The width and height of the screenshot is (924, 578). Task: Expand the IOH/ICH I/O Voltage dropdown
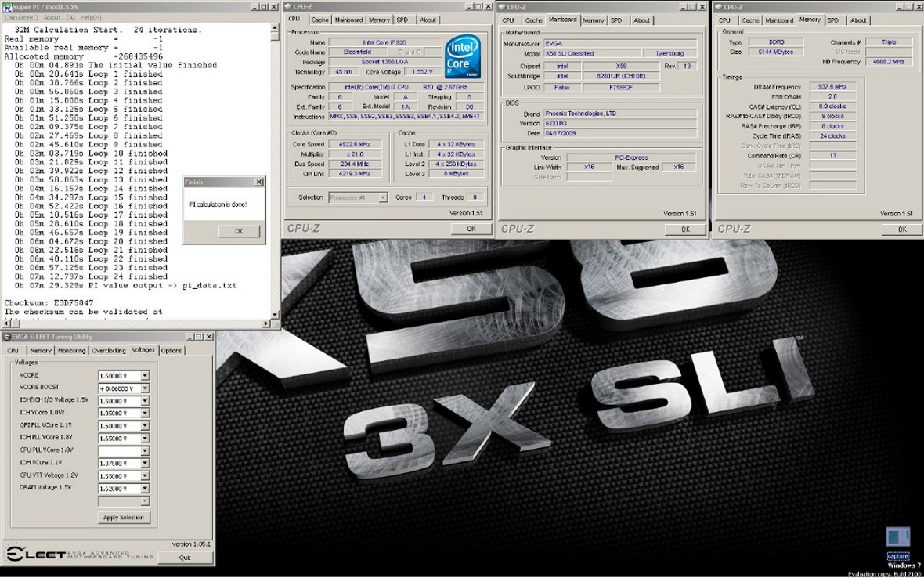(x=145, y=401)
